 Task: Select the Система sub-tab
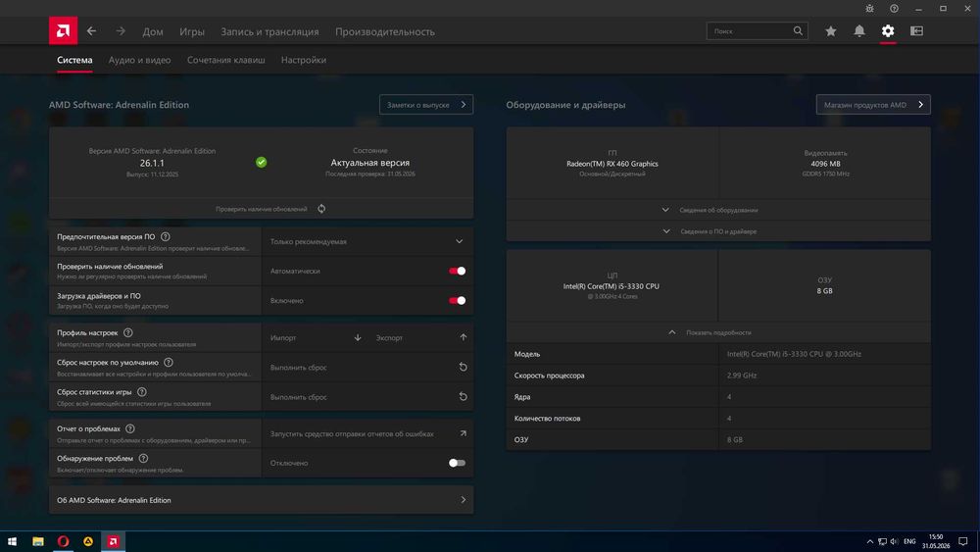[74, 60]
